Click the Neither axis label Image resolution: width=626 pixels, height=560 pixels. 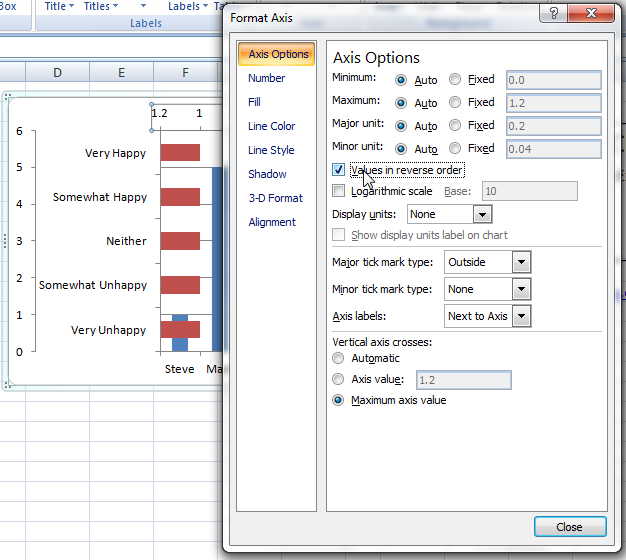click(126, 241)
